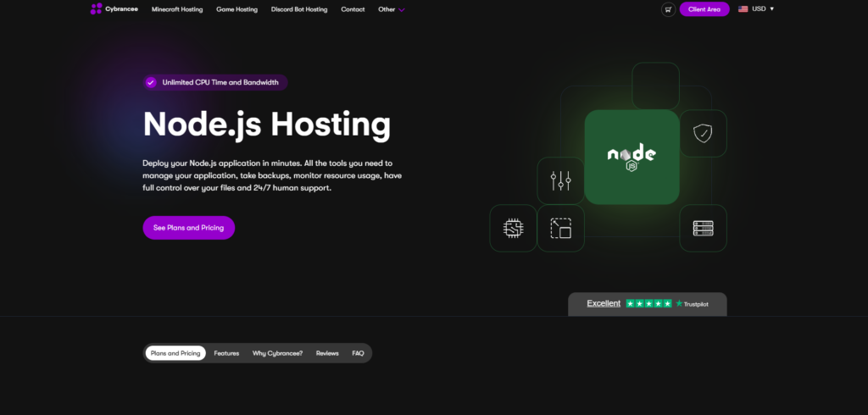The image size is (868, 415).
Task: Switch to the Reviews tab
Action: (x=327, y=353)
